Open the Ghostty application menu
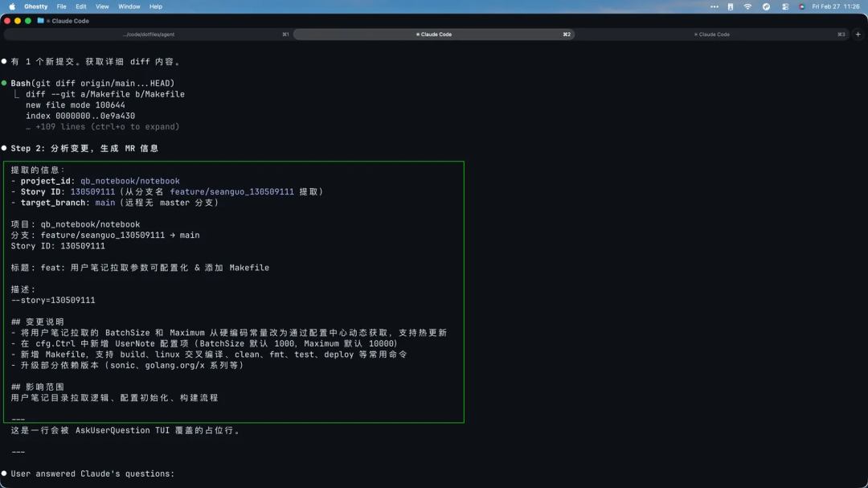868x488 pixels. coord(35,6)
